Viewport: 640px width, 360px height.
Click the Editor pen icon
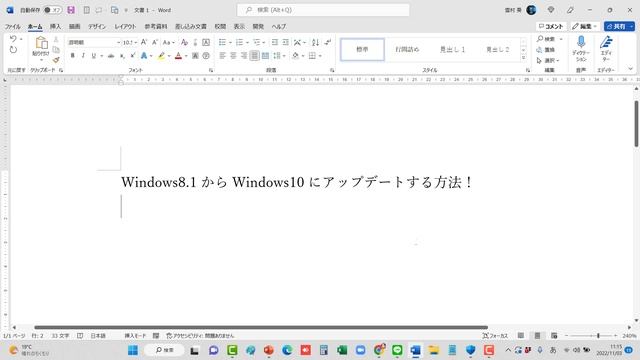pos(606,42)
